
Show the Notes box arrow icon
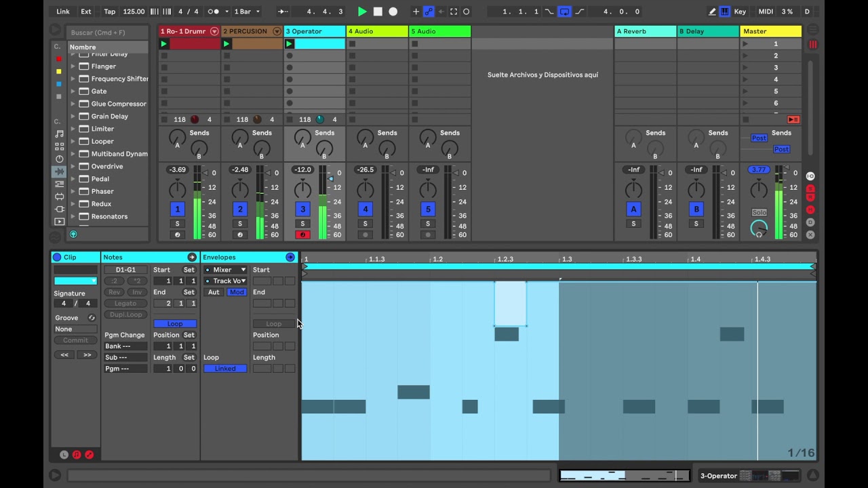click(192, 258)
